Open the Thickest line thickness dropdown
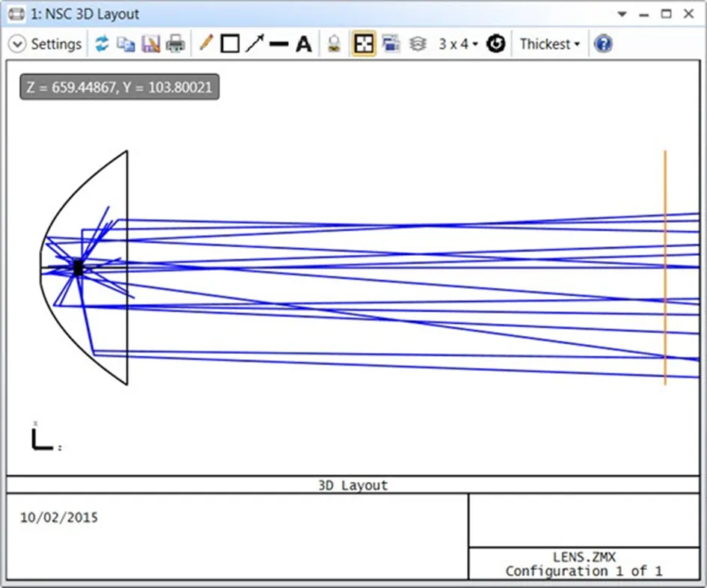 click(550, 44)
